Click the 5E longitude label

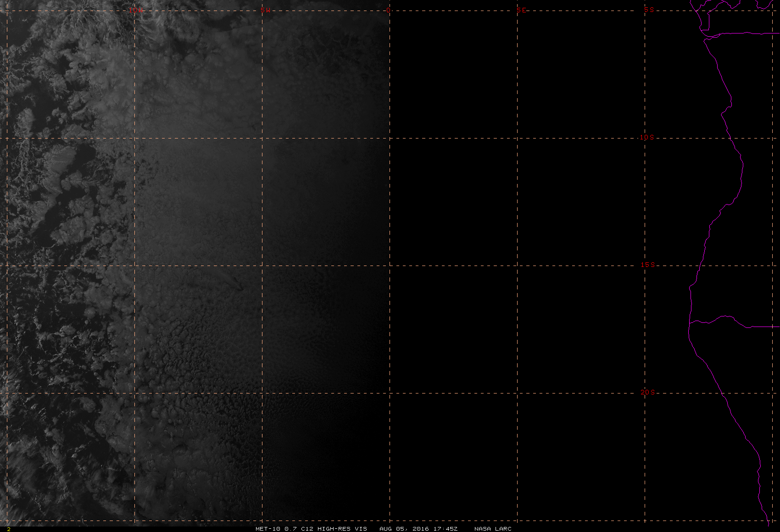point(522,10)
